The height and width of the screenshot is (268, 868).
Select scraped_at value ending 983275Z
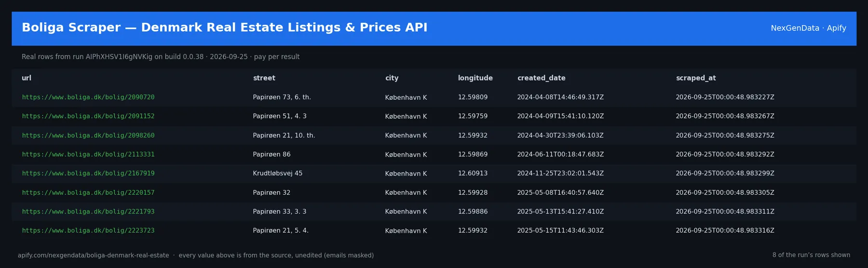click(725, 135)
